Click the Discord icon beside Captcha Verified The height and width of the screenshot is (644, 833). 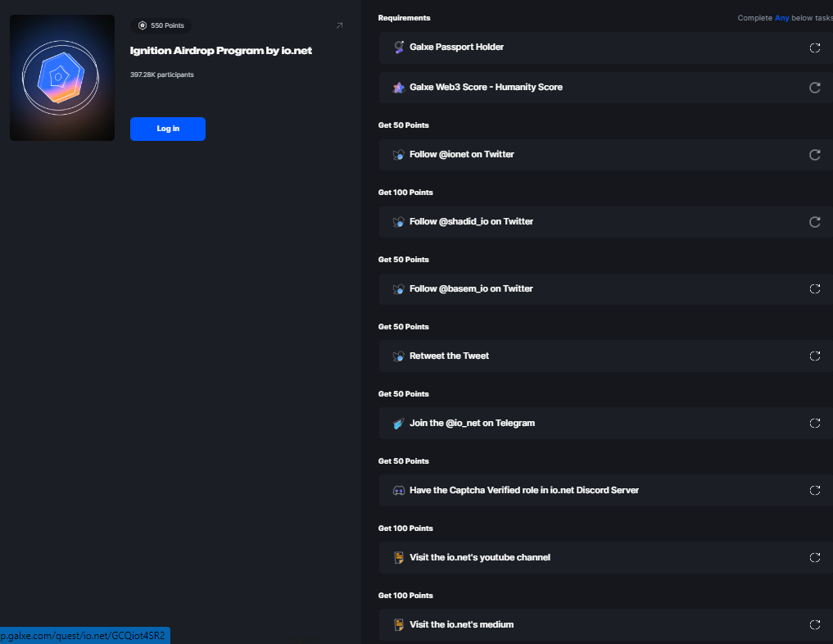click(x=398, y=491)
